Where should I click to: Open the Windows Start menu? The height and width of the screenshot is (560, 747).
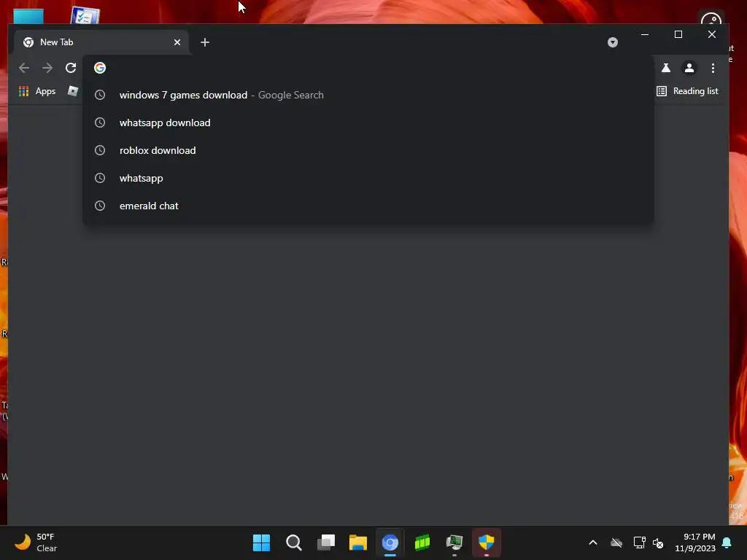tap(261, 542)
